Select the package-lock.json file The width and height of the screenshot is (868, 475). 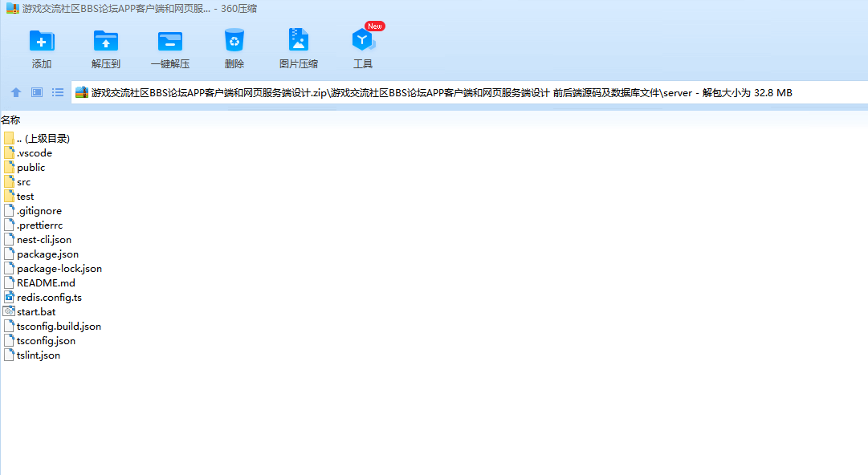[52, 268]
